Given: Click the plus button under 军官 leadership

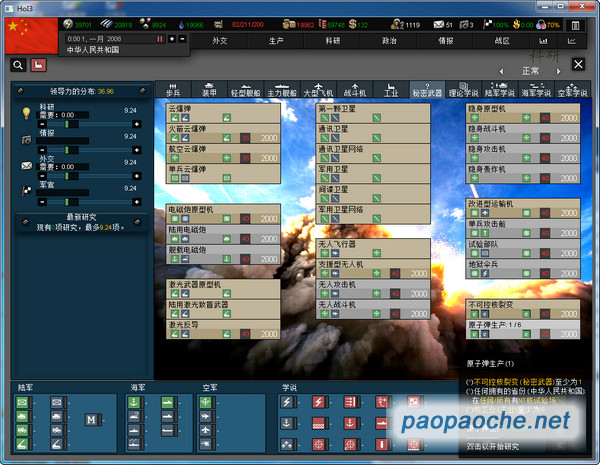Looking at the screenshot, I should [137, 202].
